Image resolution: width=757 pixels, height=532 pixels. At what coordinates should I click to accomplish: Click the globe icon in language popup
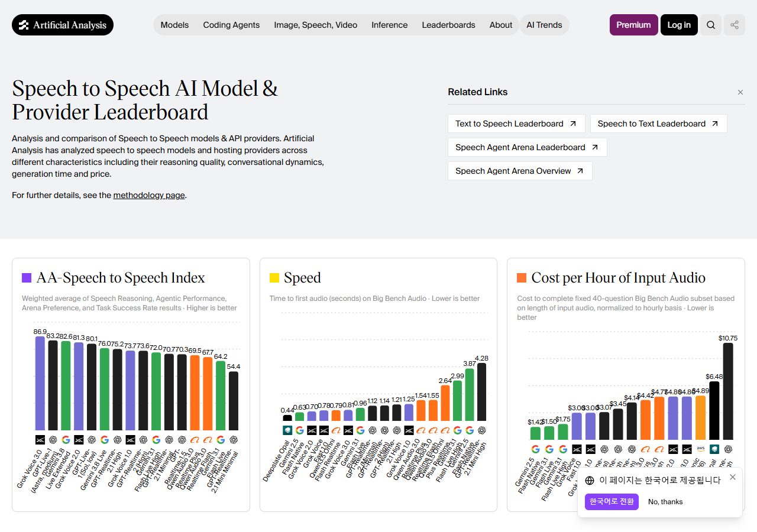pyautogui.click(x=590, y=481)
